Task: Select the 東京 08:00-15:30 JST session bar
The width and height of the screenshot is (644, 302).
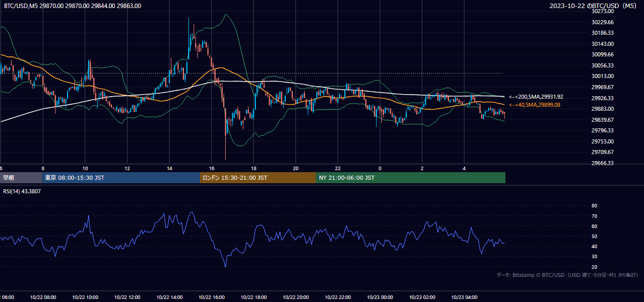Action: 121,178
